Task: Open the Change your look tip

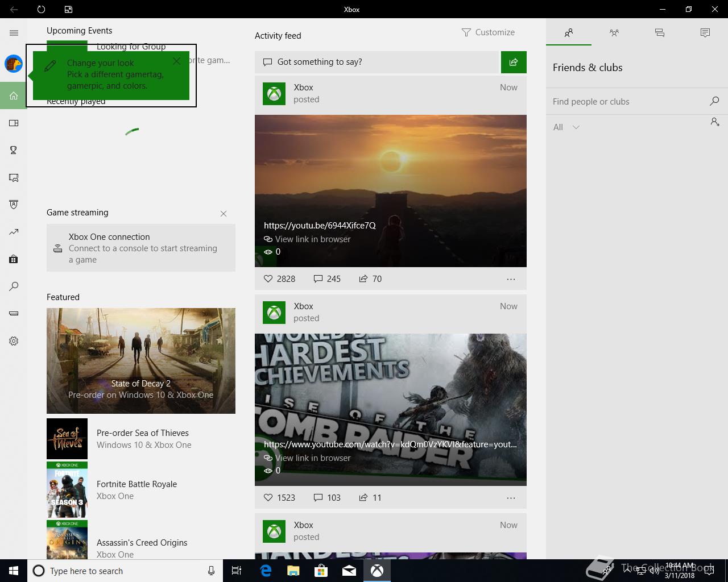Action: [111, 75]
